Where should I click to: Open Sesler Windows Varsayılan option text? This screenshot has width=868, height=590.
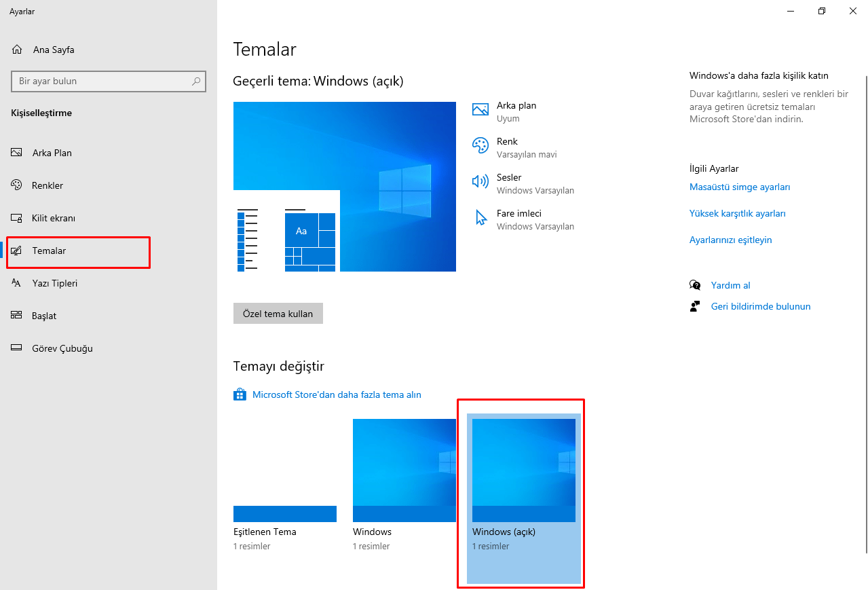[535, 183]
